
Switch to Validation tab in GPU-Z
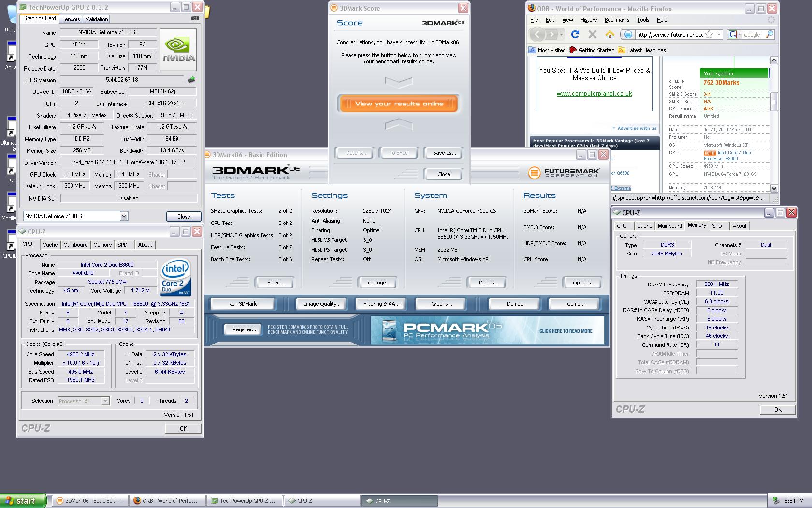point(97,19)
